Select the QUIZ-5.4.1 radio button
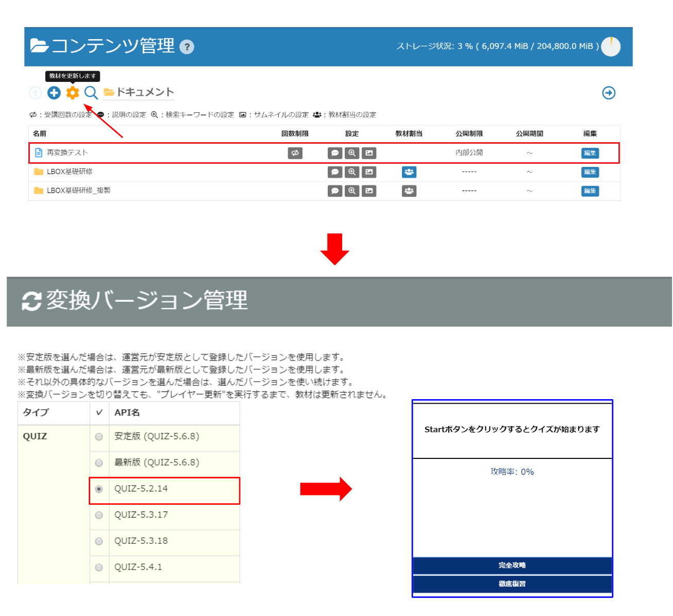The image size is (673, 616). (x=99, y=567)
